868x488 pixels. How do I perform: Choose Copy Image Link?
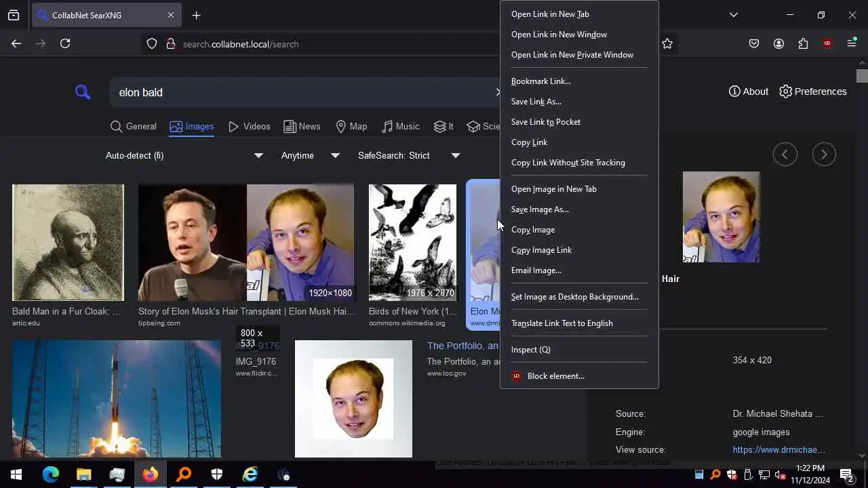579,250
